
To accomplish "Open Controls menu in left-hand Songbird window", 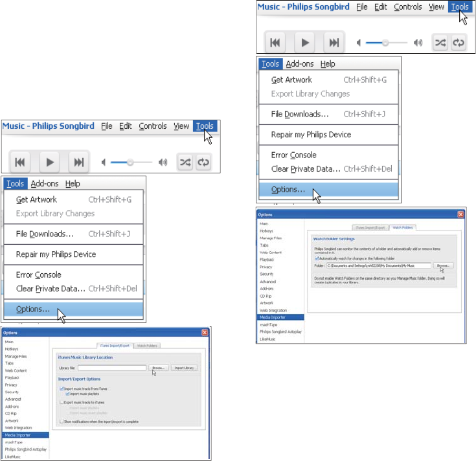I will (153, 126).
